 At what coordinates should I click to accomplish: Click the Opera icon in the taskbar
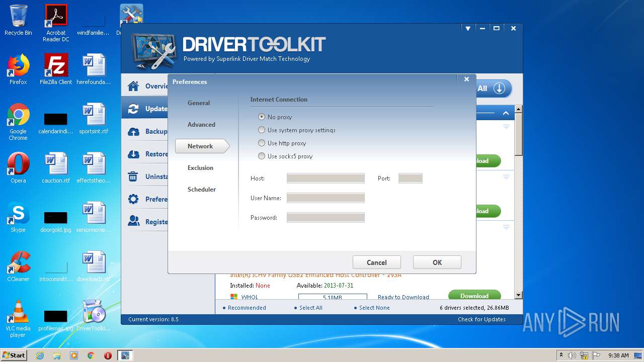pyautogui.click(x=108, y=355)
